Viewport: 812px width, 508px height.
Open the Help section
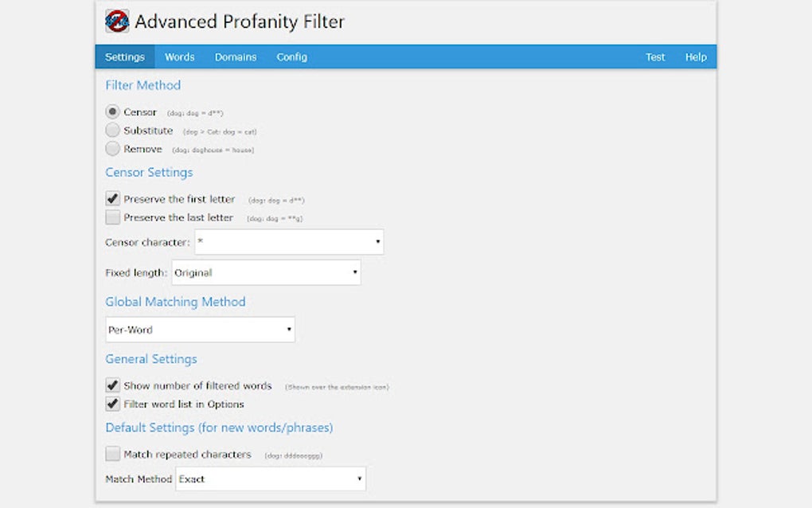coord(696,57)
